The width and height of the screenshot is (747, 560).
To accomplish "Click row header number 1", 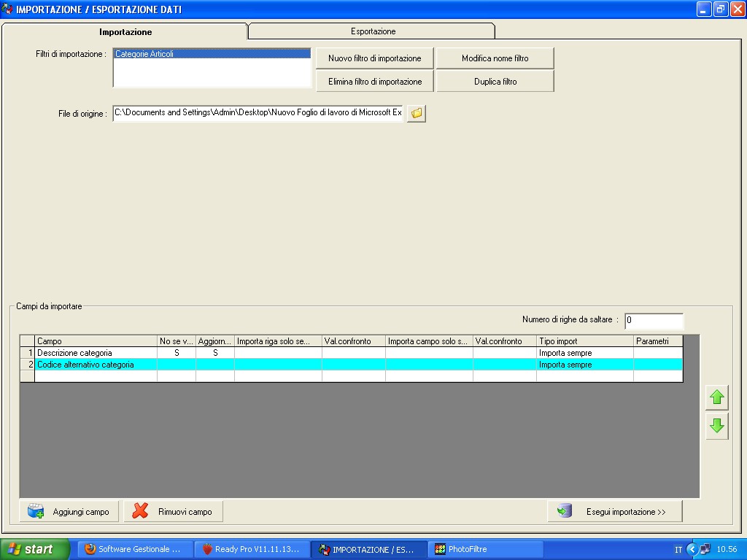I will pos(27,353).
